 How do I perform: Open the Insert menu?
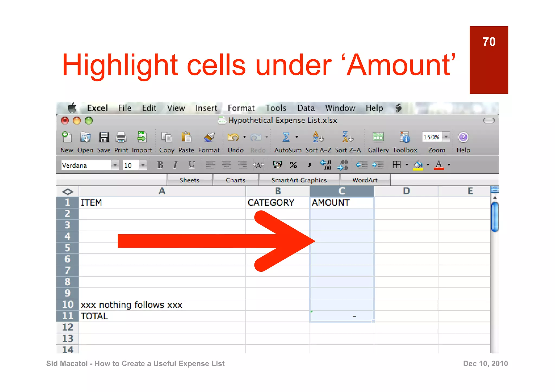click(x=206, y=108)
